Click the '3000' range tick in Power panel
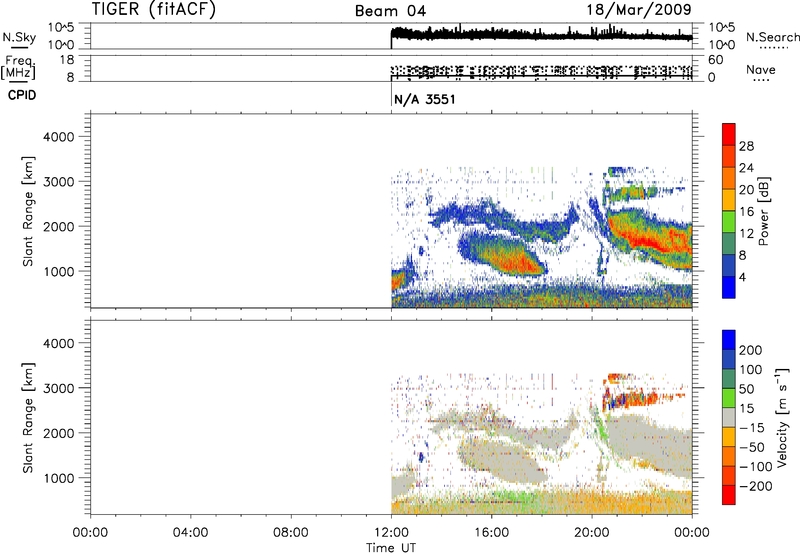 pyautogui.click(x=59, y=182)
